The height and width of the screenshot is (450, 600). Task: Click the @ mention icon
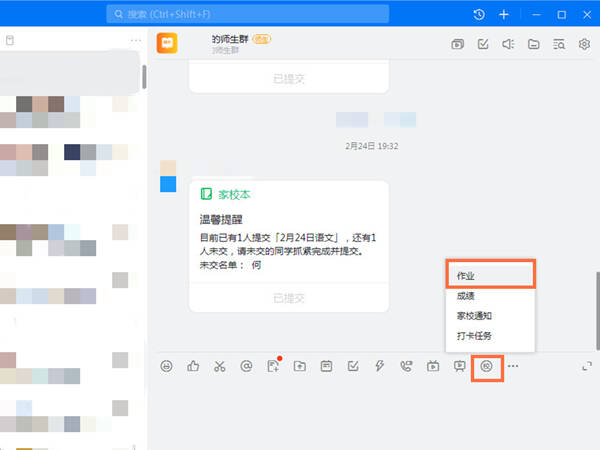tap(246, 366)
